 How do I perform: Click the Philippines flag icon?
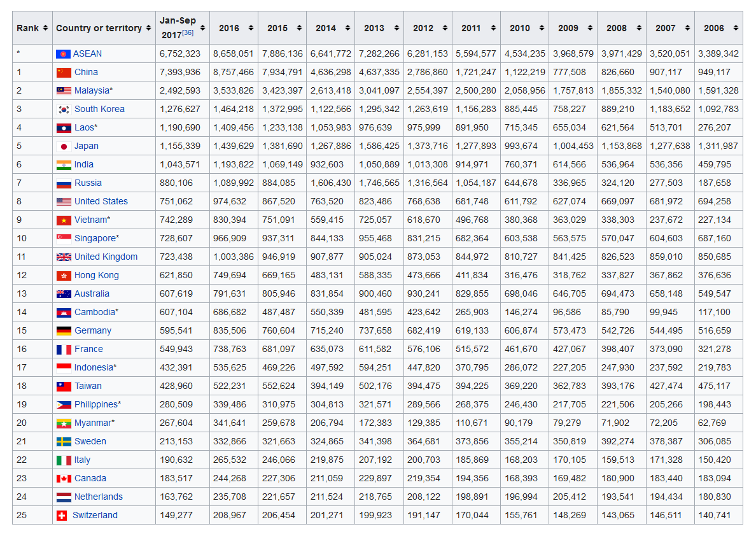point(64,406)
